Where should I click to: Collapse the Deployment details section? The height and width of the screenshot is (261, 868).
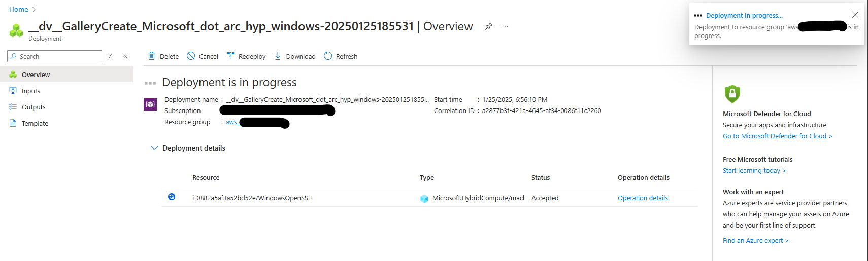click(154, 148)
